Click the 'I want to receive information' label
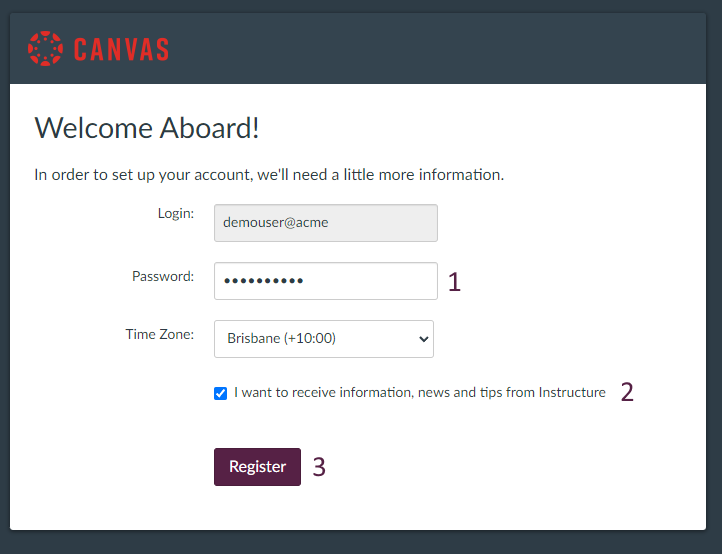 click(420, 393)
